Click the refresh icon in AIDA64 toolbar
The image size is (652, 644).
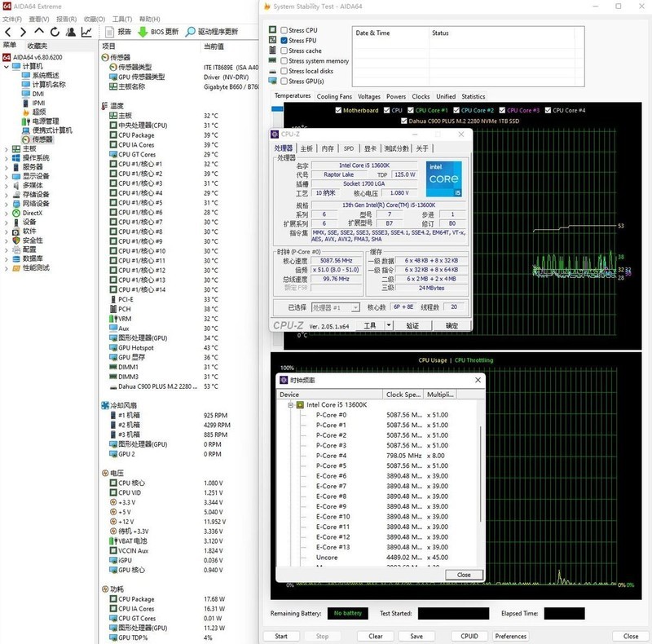coord(54,32)
